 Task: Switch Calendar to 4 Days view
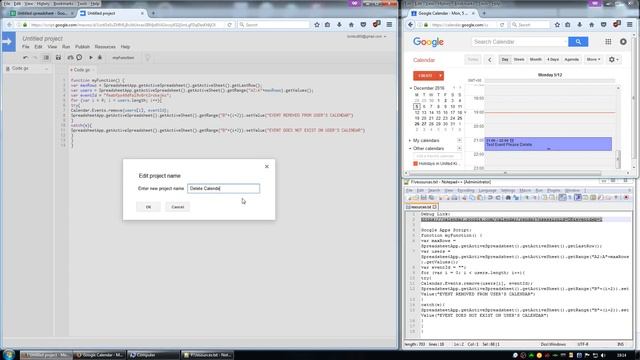pyautogui.click(x=553, y=60)
